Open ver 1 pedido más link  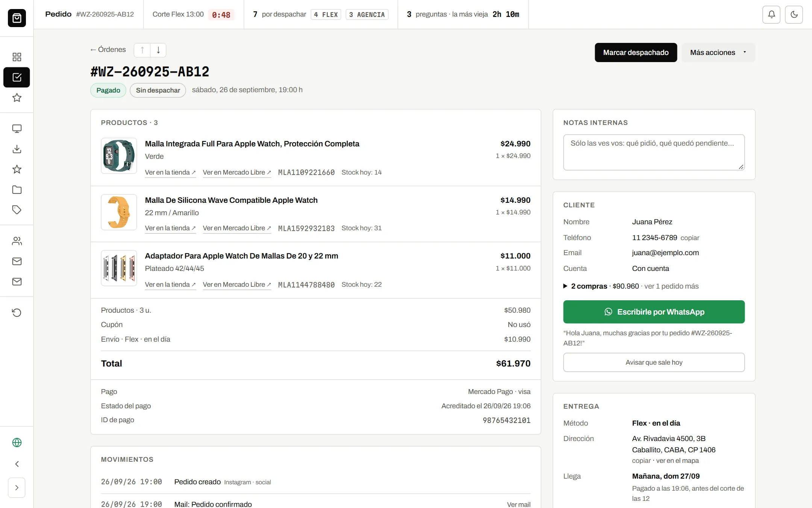pyautogui.click(x=671, y=286)
